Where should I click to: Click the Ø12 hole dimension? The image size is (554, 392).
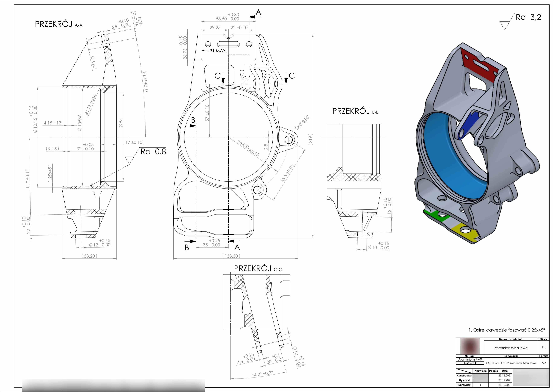tap(100, 243)
